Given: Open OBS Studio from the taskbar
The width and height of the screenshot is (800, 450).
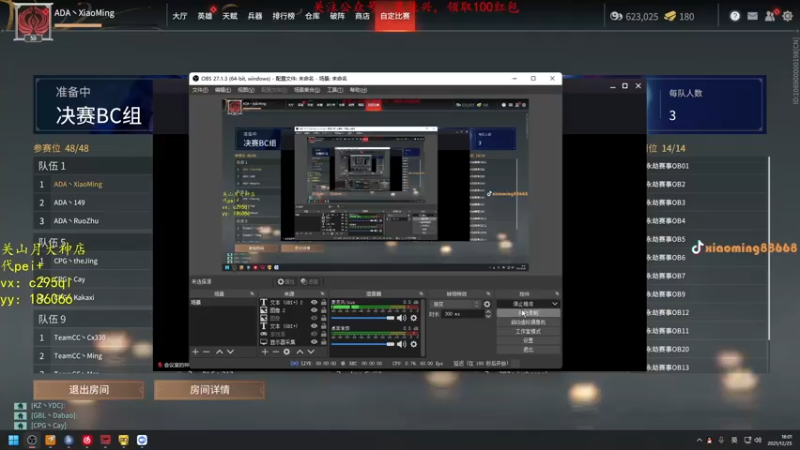Looking at the screenshot, I should coord(32,440).
